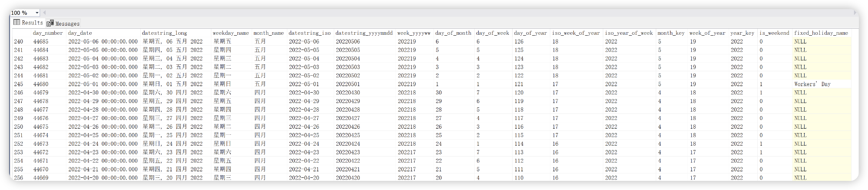Click day_of_year cell 121

531,84
